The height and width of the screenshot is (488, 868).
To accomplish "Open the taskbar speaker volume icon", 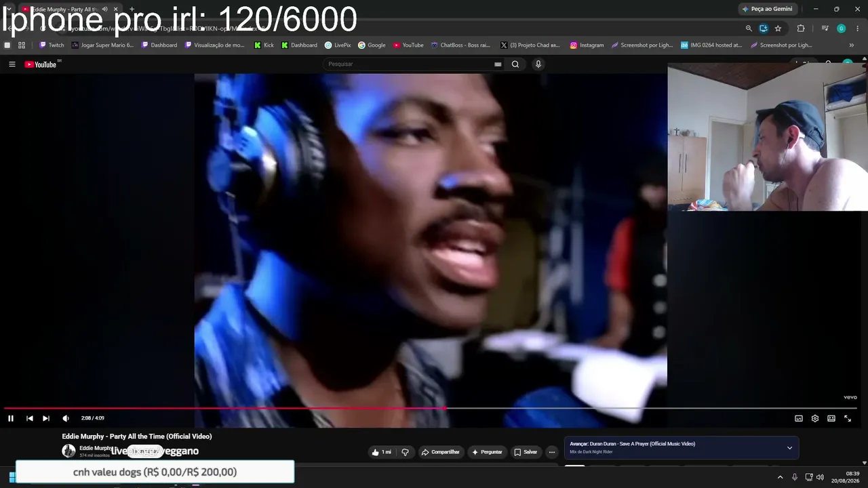I will pos(820,477).
